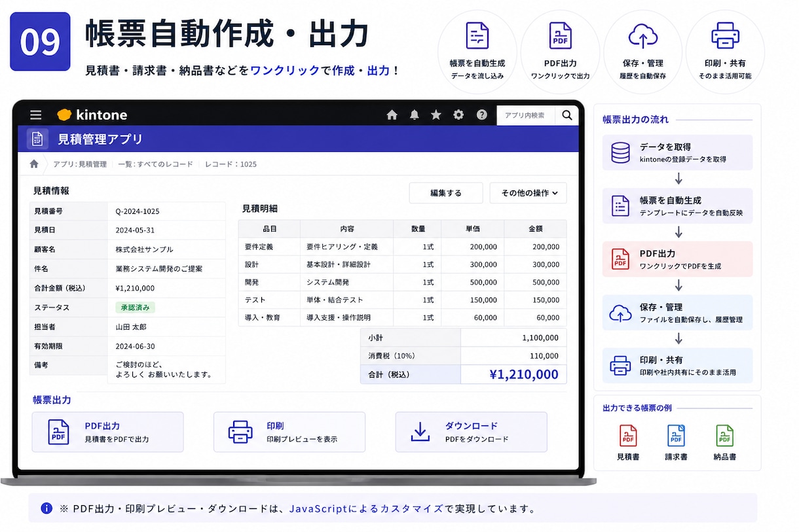Focus the アプリ内検索 search field
Viewport: 799px width, 532px height.
pos(526,115)
